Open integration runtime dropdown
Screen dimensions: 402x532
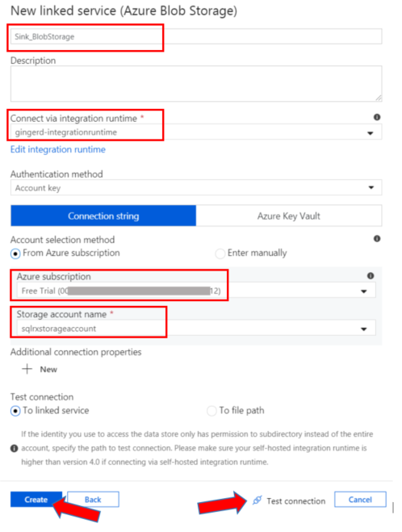click(x=196, y=132)
